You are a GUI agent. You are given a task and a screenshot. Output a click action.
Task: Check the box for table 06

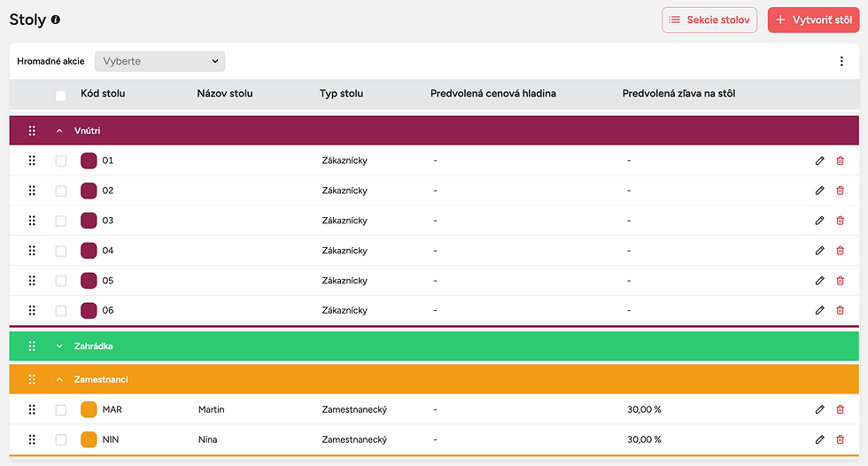pos(61,311)
